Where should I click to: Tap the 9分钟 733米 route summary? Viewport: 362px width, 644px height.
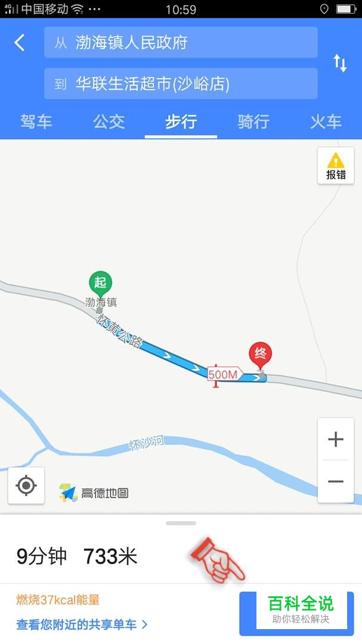77,556
